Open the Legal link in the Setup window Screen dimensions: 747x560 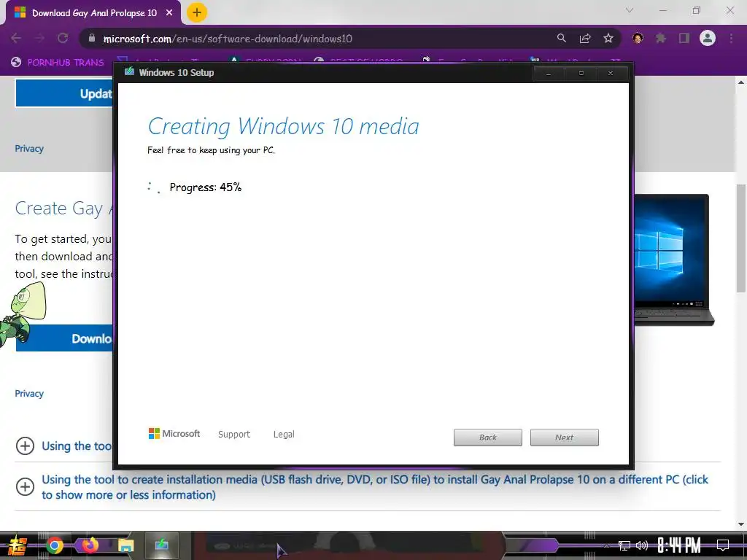(284, 435)
